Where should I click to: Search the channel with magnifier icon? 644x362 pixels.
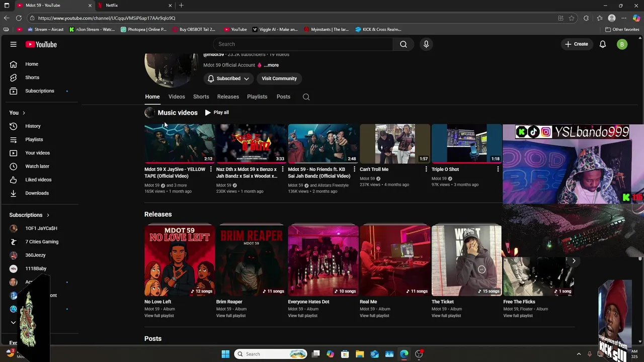pyautogui.click(x=306, y=97)
